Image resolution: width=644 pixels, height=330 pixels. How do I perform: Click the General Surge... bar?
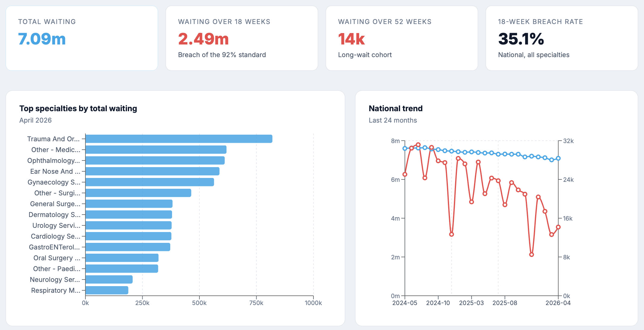(x=129, y=204)
